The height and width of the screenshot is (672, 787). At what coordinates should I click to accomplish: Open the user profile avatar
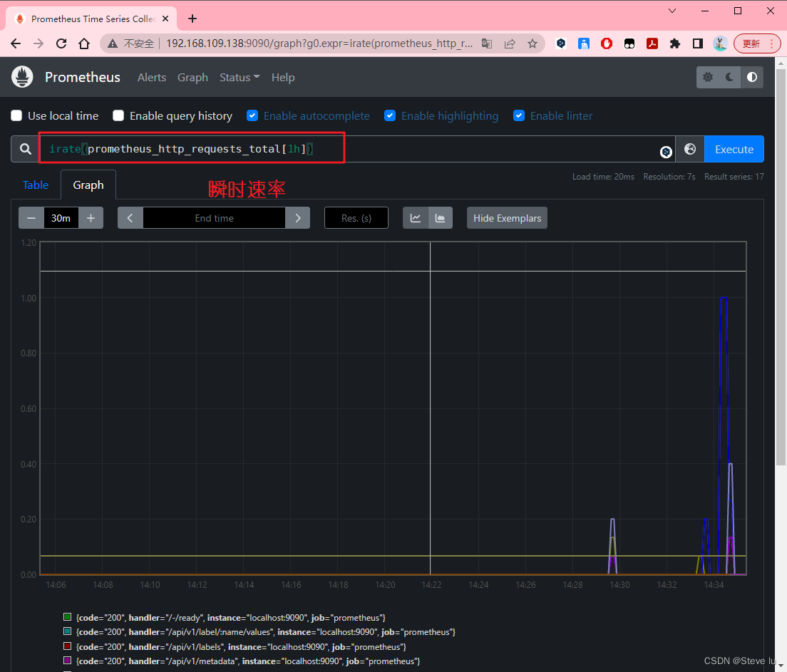tap(720, 43)
